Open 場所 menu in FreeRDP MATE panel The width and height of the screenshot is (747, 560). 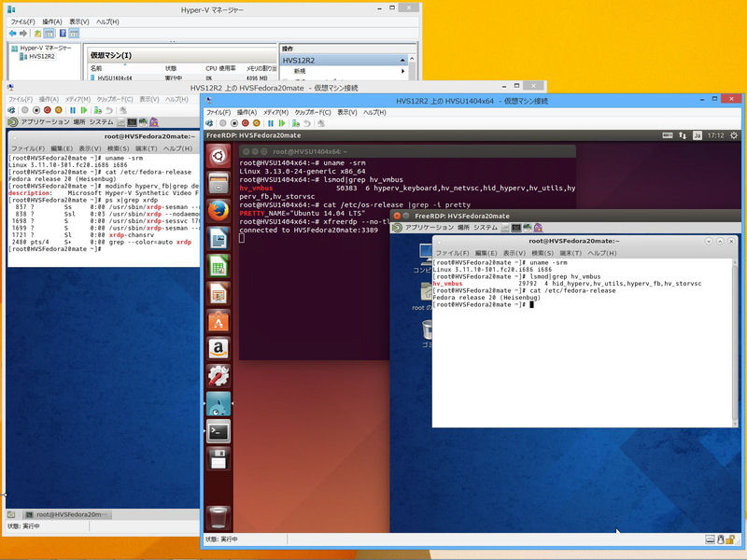click(463, 228)
